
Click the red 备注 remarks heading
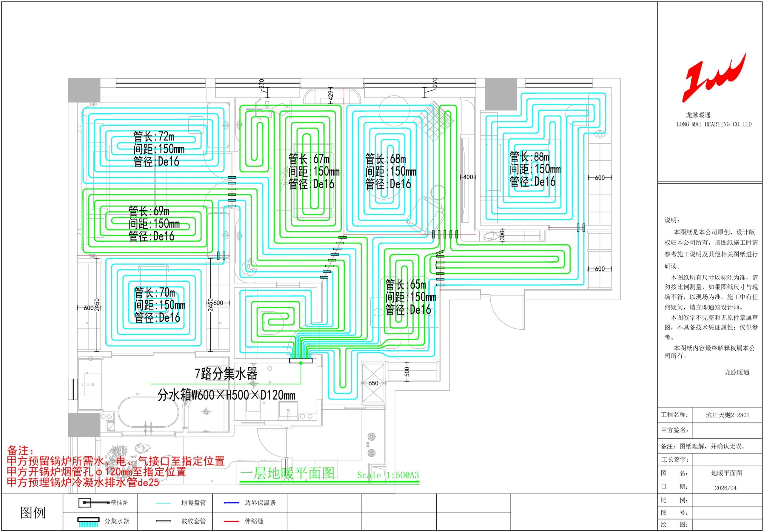coord(20,451)
